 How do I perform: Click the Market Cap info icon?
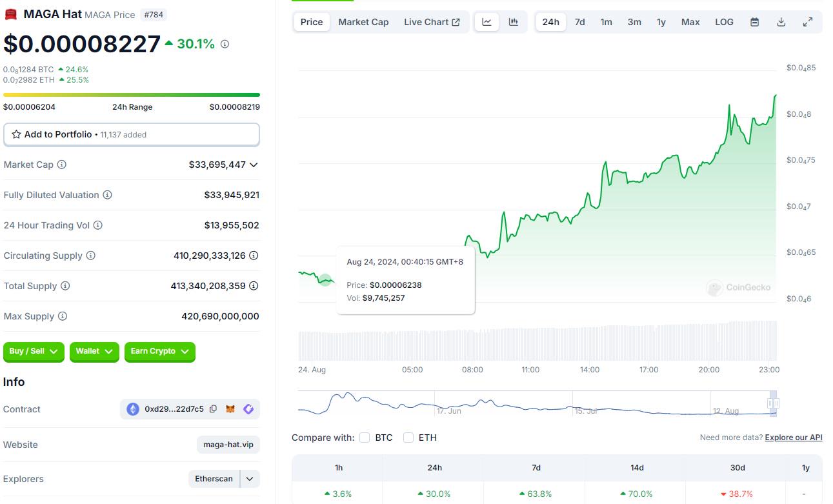(x=62, y=165)
